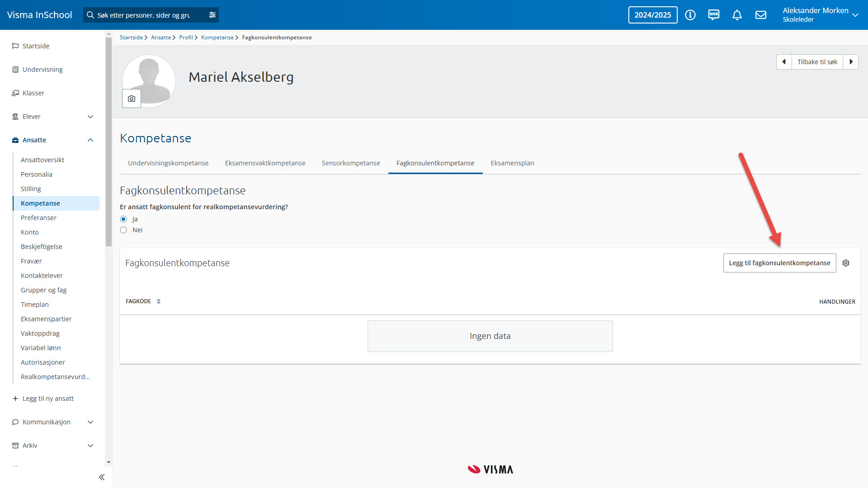Open search filter sliders icon
This screenshot has height=488, width=868.
click(x=212, y=15)
